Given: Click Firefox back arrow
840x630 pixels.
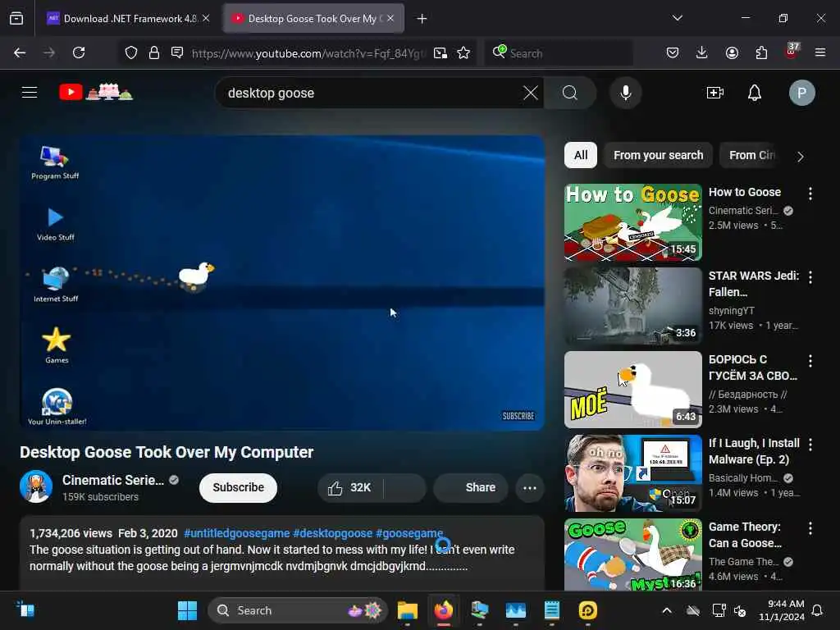Looking at the screenshot, I should point(20,52).
